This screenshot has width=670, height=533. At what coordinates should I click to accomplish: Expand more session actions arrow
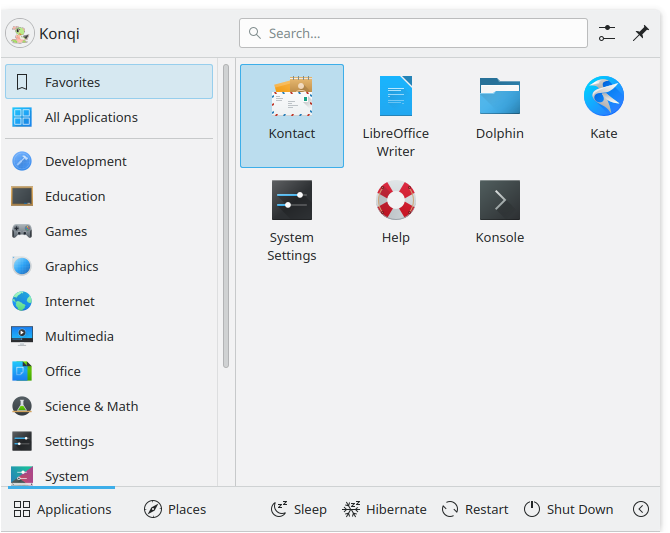(x=641, y=509)
